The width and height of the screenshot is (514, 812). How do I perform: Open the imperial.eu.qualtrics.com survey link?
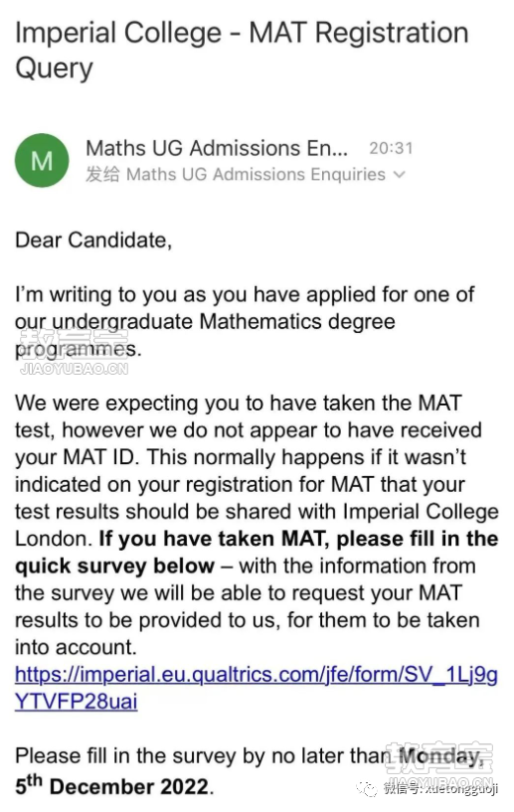pos(257,675)
